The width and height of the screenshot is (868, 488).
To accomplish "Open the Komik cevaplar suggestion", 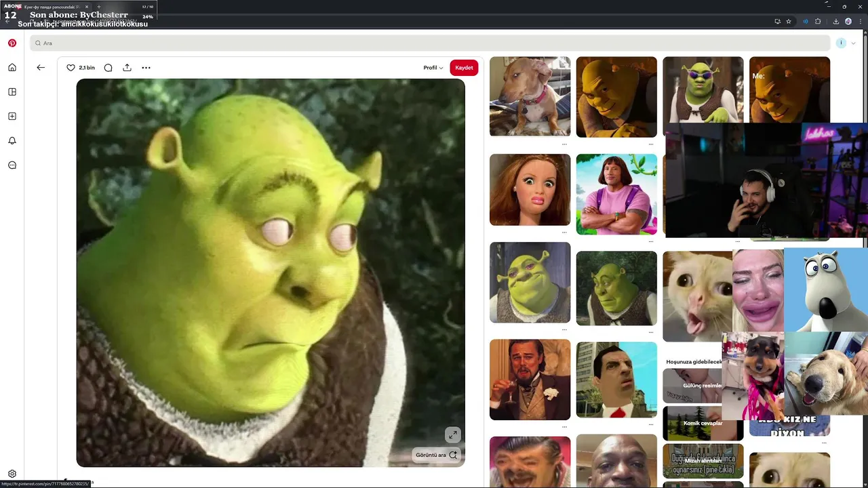I will tap(703, 423).
